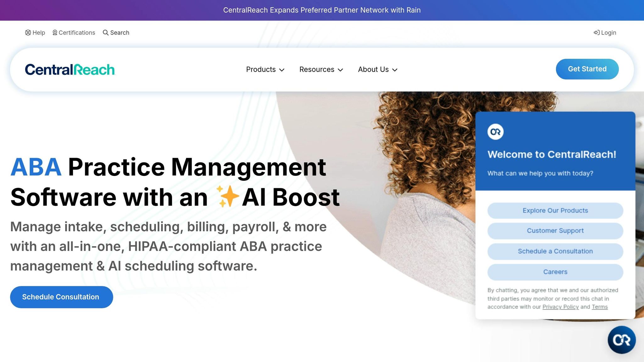Select the Certifications badge icon
The width and height of the screenshot is (644, 362).
(55, 32)
